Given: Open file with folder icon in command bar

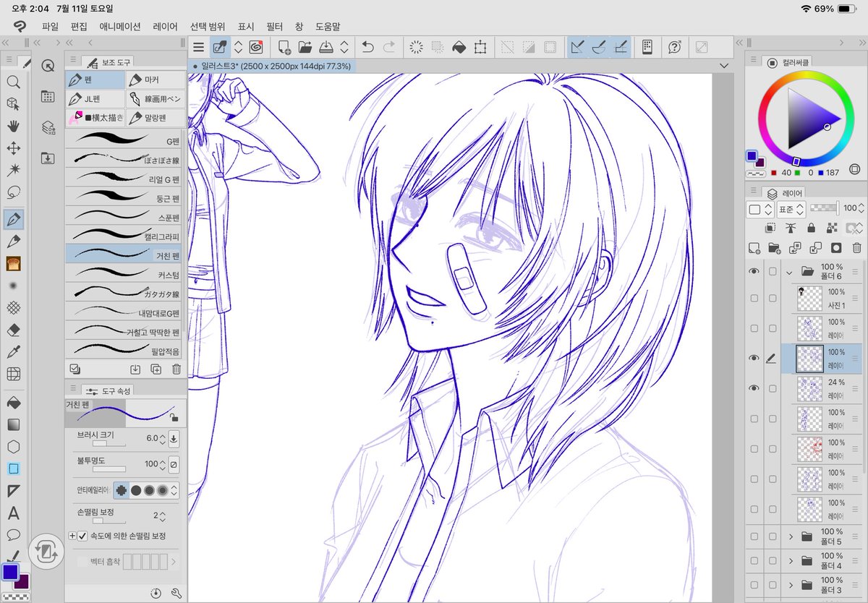Looking at the screenshot, I should [305, 47].
